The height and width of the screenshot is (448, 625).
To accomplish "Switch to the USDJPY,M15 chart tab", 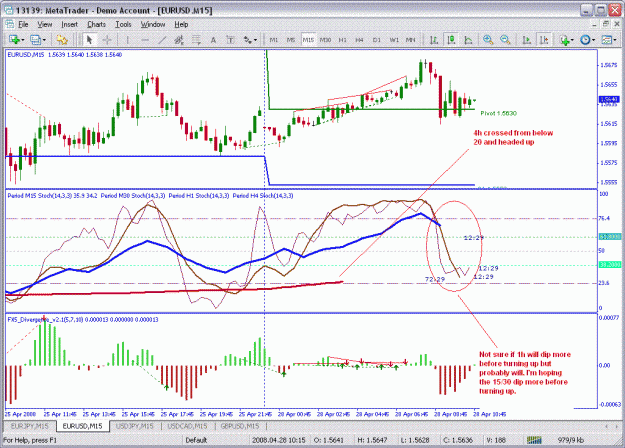I will tap(134, 426).
